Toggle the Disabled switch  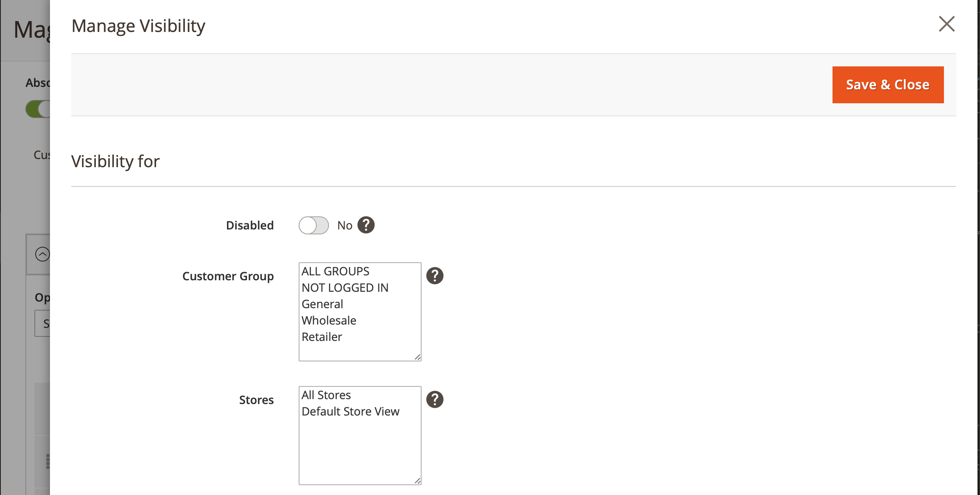click(313, 225)
